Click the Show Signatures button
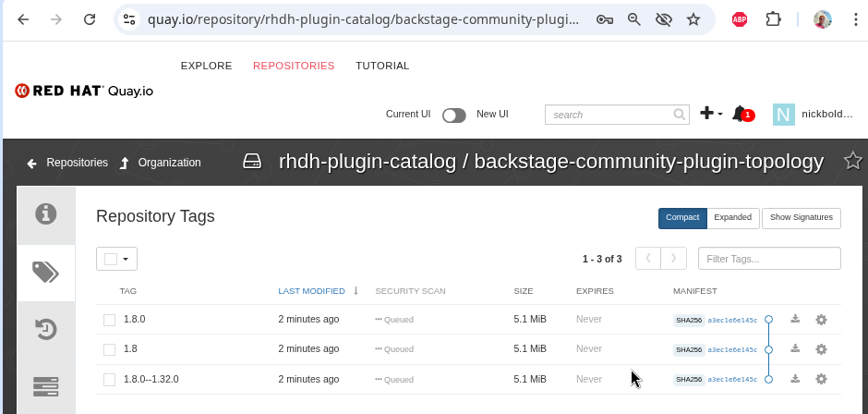This screenshot has width=868, height=414. click(801, 218)
